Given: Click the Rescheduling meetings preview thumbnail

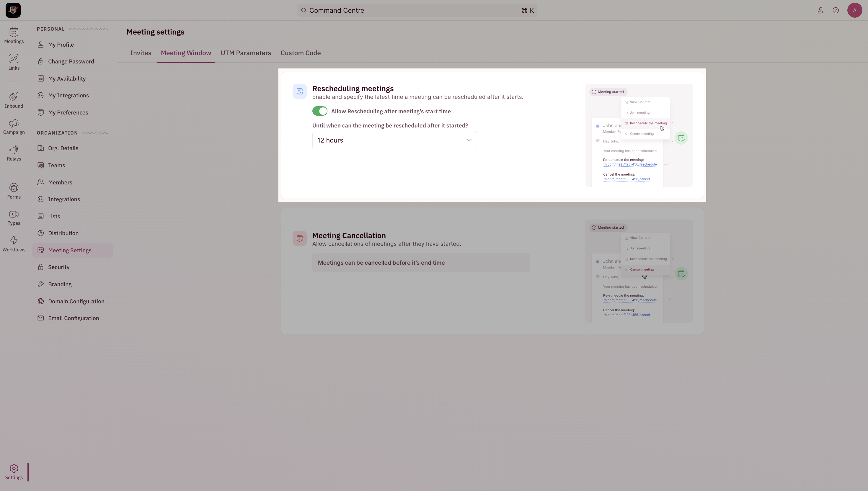Looking at the screenshot, I should point(639,135).
